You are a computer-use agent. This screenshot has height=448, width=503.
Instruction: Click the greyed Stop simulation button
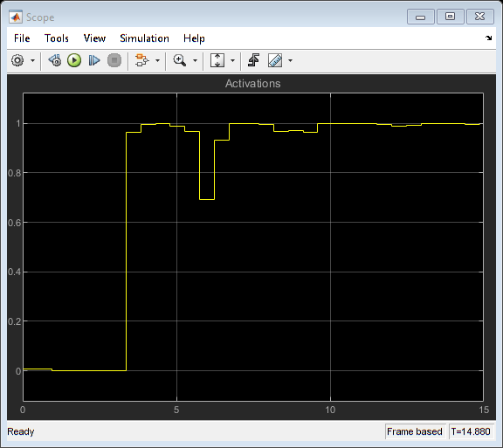point(114,60)
